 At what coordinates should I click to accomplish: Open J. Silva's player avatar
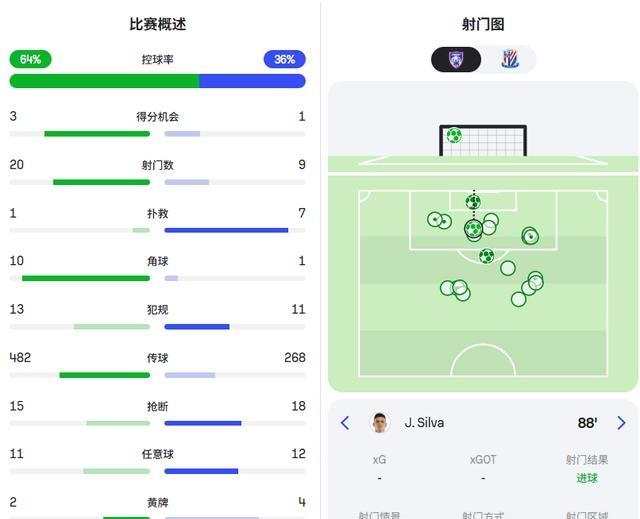[x=379, y=423]
